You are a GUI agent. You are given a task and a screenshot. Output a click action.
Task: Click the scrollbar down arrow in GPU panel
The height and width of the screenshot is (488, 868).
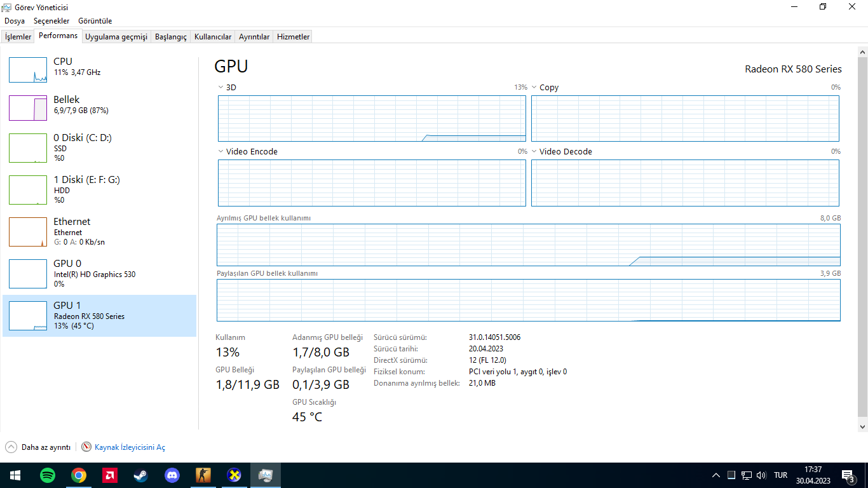[862, 426]
